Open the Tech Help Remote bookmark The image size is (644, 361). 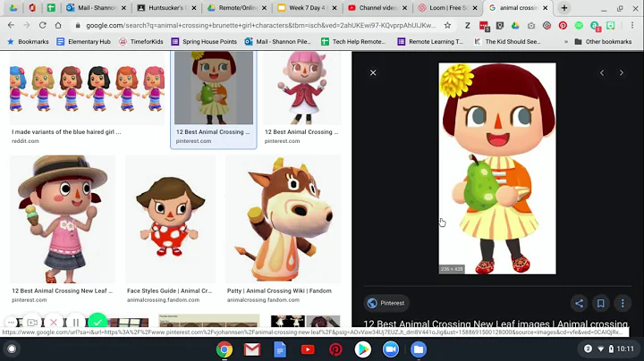coord(353,41)
